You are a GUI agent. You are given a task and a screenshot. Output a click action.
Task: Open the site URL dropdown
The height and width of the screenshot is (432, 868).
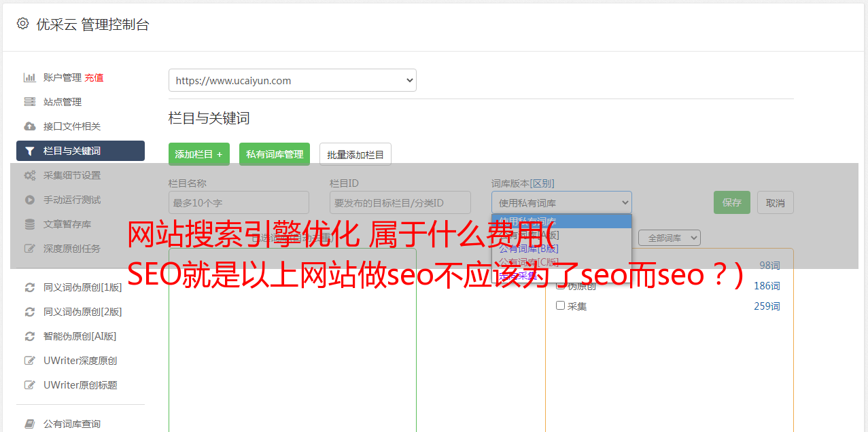click(x=292, y=80)
